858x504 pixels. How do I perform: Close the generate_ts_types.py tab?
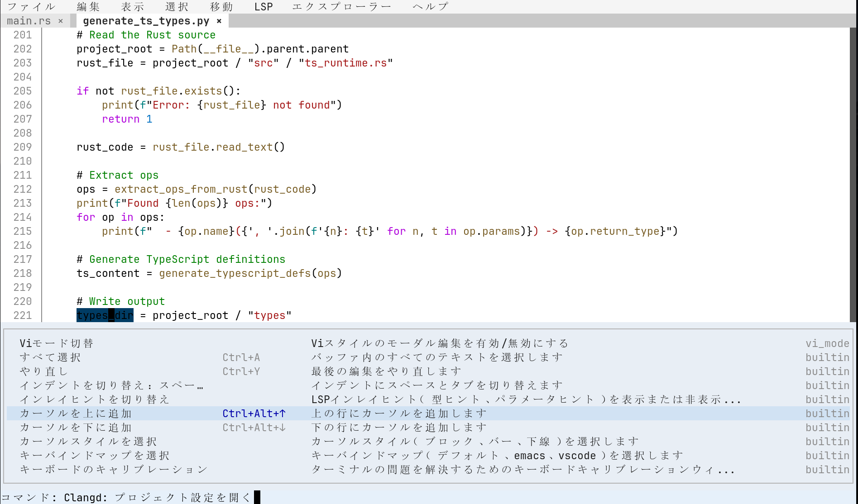pyautogui.click(x=219, y=21)
